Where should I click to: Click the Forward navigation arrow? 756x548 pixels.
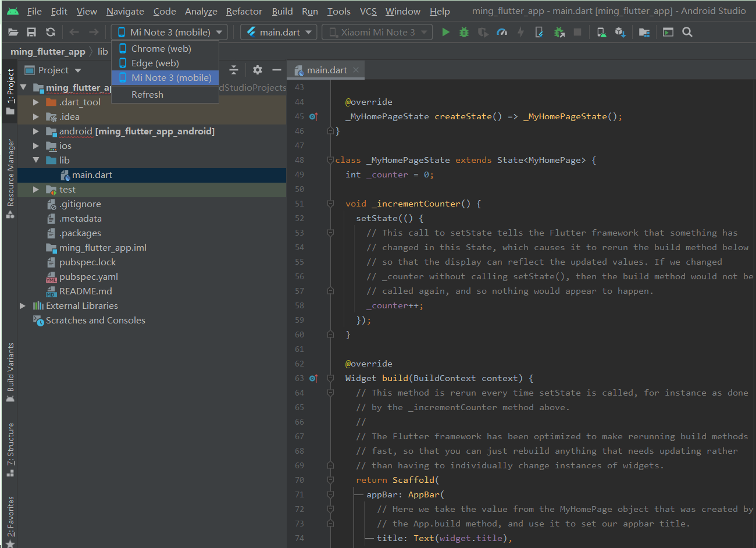click(x=94, y=33)
